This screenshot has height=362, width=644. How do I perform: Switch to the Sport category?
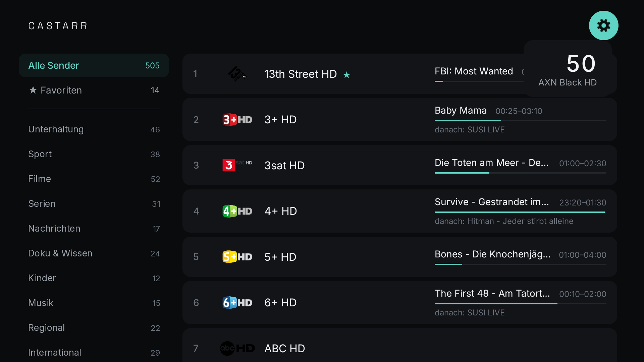(x=94, y=154)
